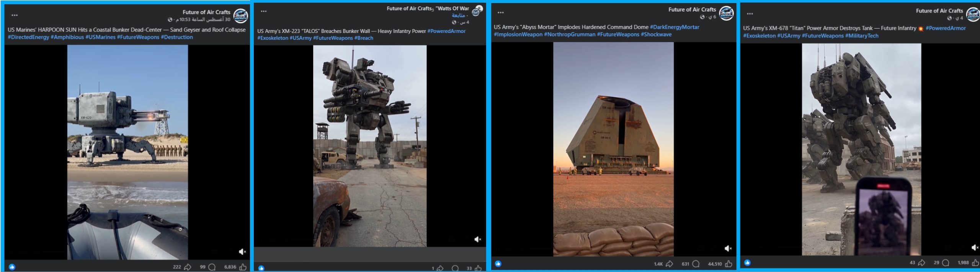Click page avatar on HARPOON SUN post
The width and height of the screenshot is (980, 272).
[240, 16]
